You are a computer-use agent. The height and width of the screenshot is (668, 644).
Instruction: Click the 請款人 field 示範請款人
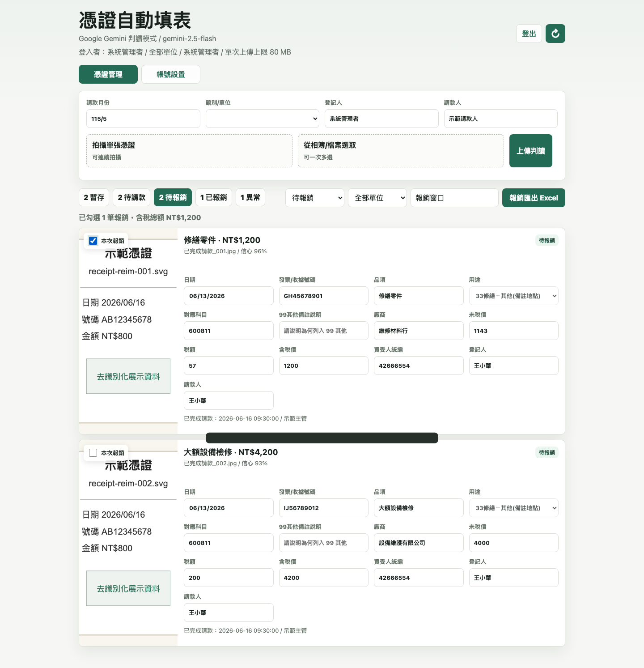(501, 119)
